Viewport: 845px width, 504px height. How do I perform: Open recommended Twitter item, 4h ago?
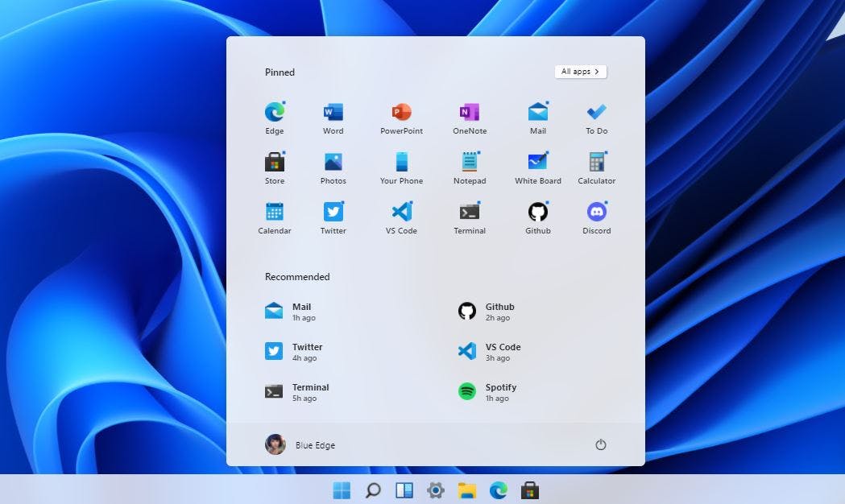pyautogui.click(x=294, y=352)
